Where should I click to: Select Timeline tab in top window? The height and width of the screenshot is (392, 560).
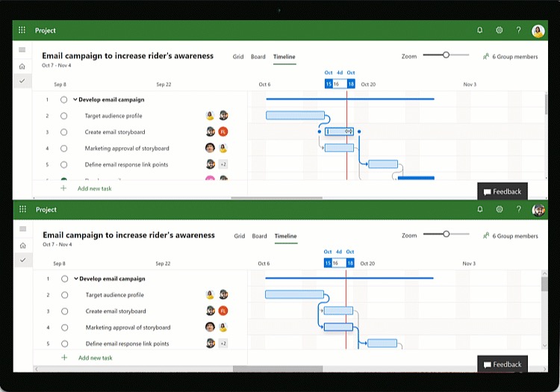(x=284, y=57)
